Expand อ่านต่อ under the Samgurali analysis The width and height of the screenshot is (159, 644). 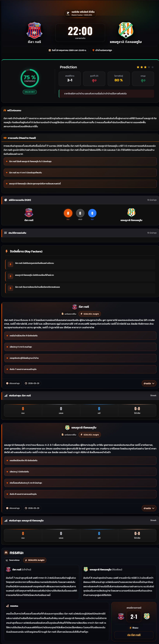coord(149,508)
